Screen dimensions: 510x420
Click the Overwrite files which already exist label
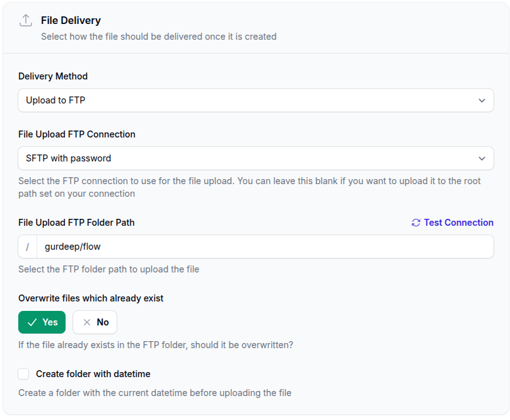coord(91,298)
